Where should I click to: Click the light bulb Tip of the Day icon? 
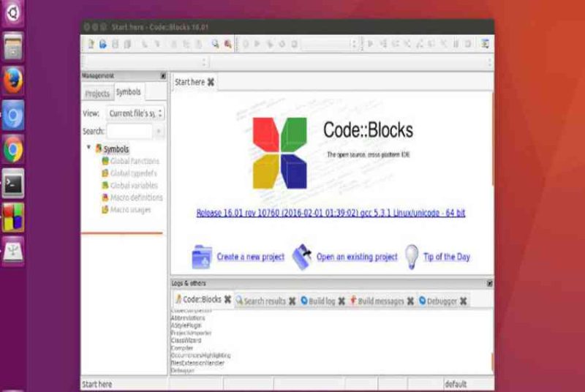coord(412,257)
